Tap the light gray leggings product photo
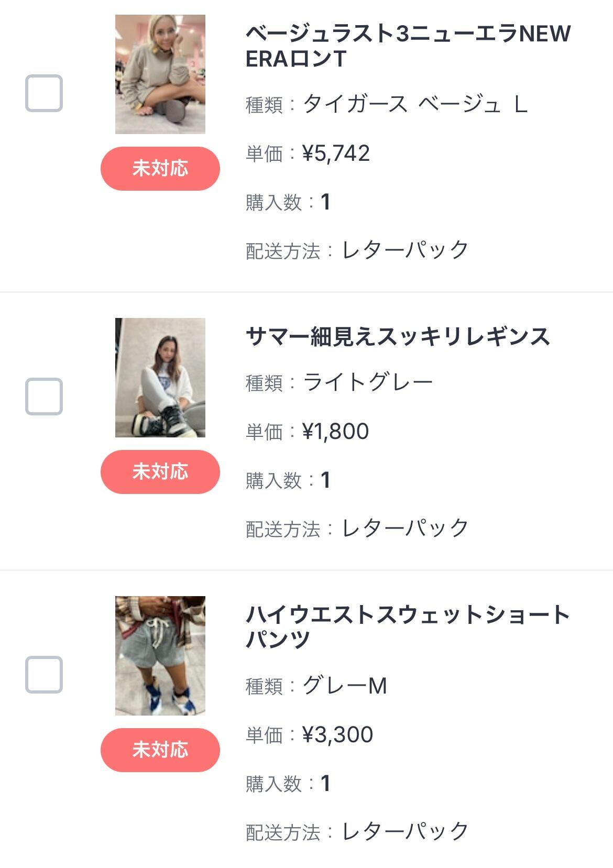This screenshot has height=868, width=613. [x=160, y=378]
